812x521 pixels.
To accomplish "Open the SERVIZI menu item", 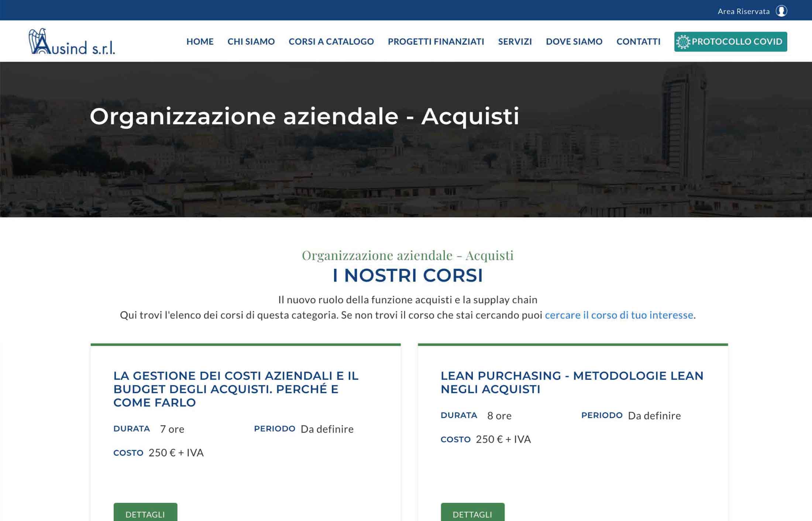I will [515, 41].
